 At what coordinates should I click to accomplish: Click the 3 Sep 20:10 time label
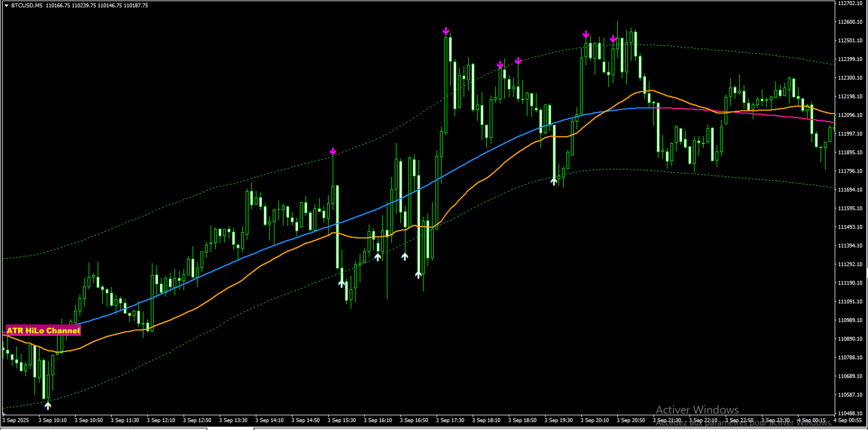coord(595,420)
